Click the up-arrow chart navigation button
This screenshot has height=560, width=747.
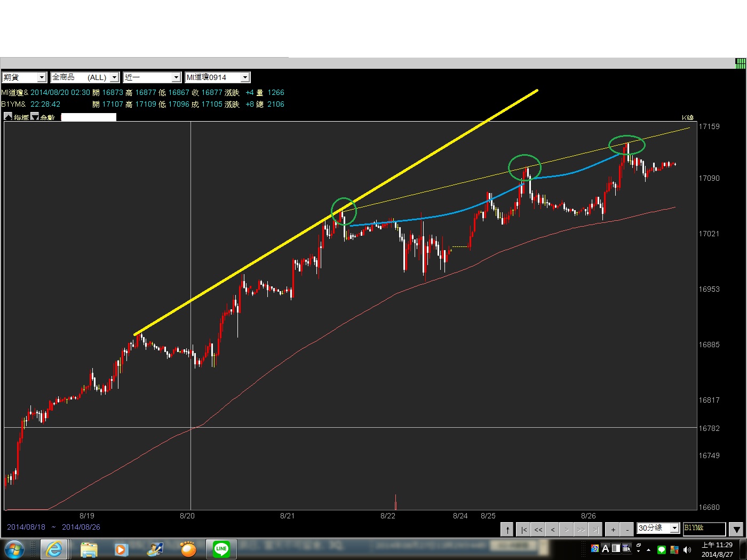click(507, 529)
